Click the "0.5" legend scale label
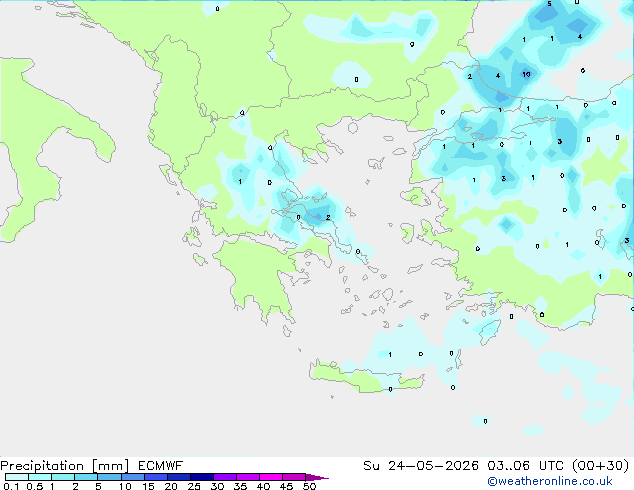The image size is (634, 490). click(x=35, y=486)
